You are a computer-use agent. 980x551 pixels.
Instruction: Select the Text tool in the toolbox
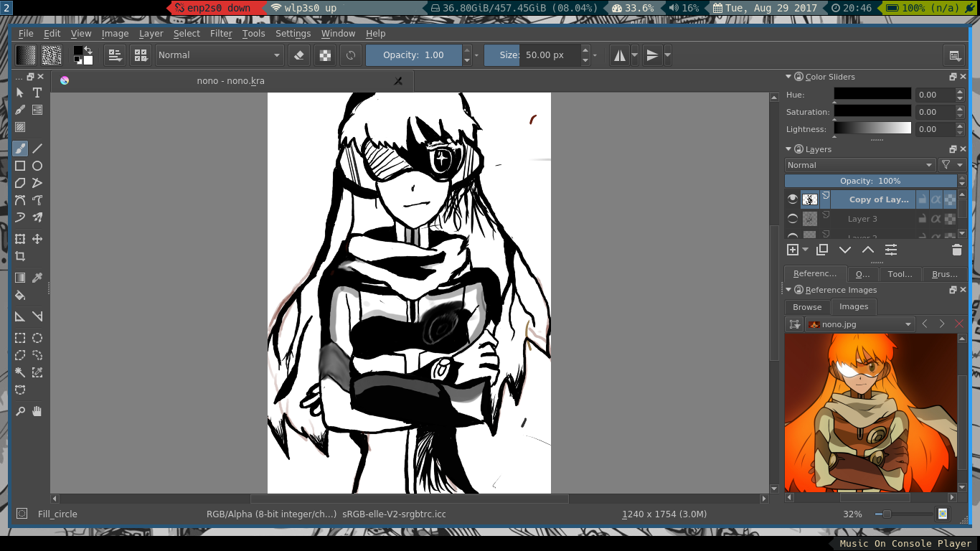pos(37,93)
